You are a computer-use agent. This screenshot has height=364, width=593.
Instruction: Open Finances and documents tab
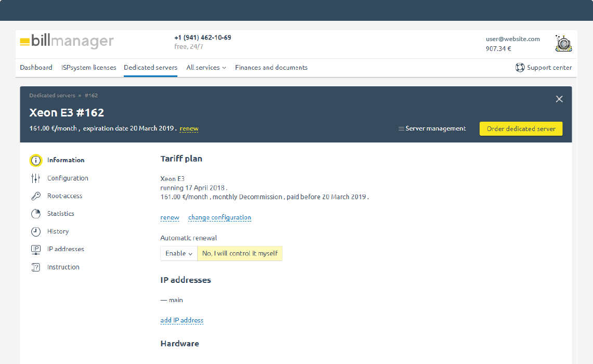click(x=271, y=67)
